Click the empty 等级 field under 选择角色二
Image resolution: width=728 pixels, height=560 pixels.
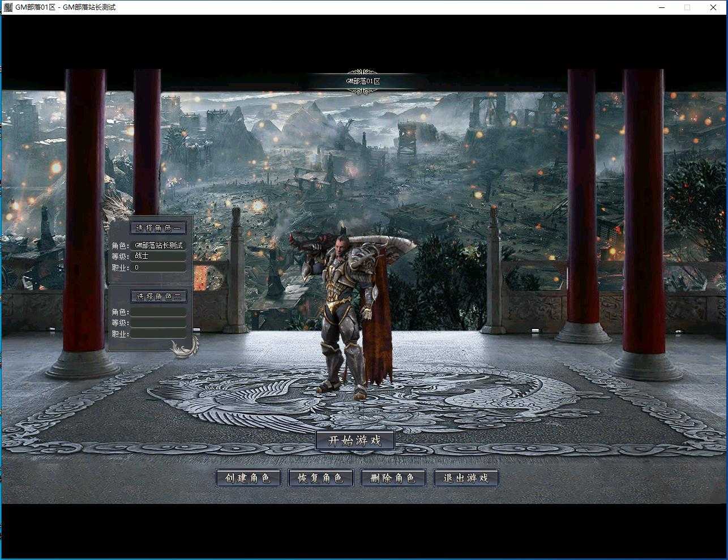159,323
